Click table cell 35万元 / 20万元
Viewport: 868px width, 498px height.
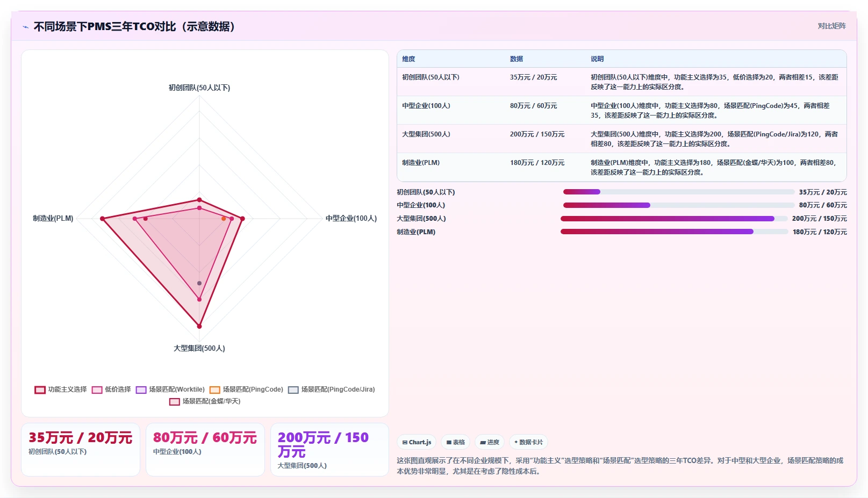point(533,77)
